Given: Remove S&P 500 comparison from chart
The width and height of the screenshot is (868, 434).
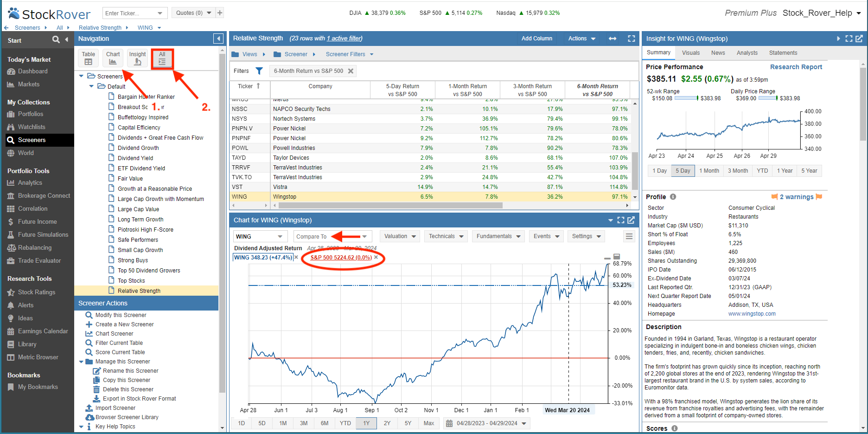Looking at the screenshot, I should [376, 257].
